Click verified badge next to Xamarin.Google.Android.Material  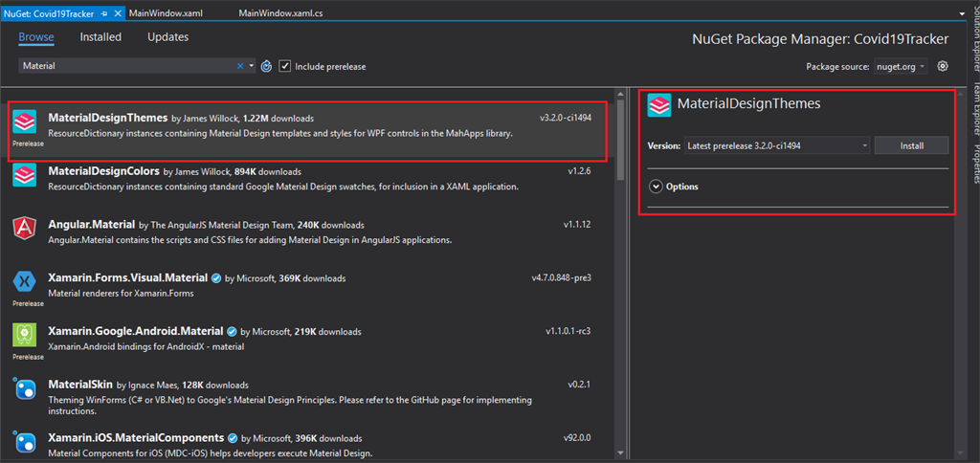232,331
